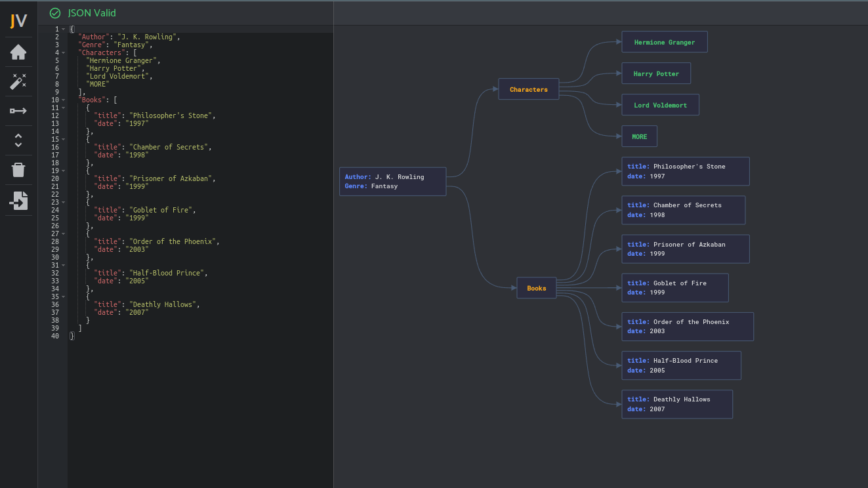Fold the object at line 11
This screenshot has height=488, width=868.
(64, 108)
